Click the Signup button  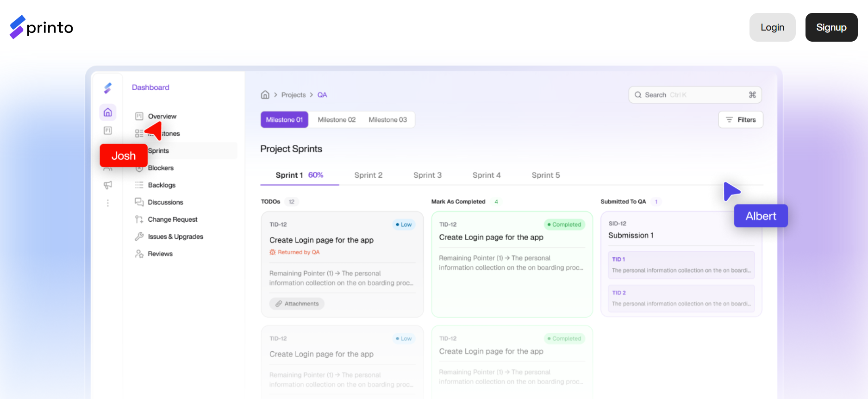point(831,27)
